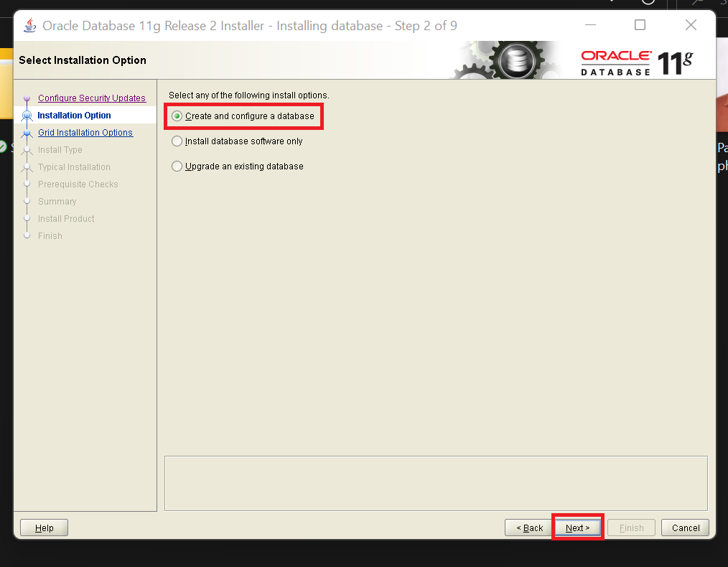Click the Configure Security Updates step bullet
This screenshot has width=728, height=567.
[27, 98]
